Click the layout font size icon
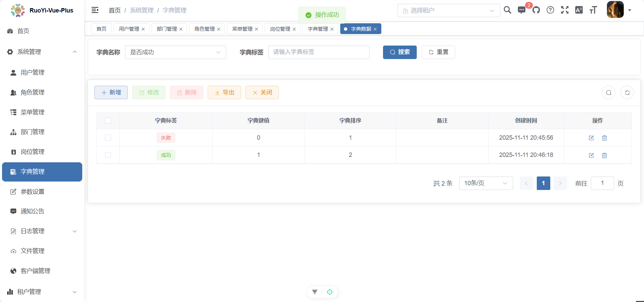This screenshot has width=644, height=302. (593, 10)
